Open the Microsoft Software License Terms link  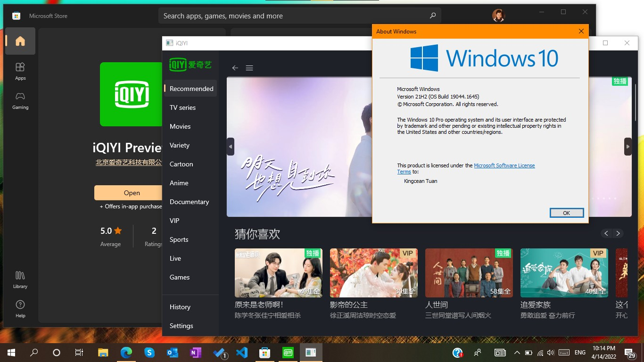tap(504, 165)
